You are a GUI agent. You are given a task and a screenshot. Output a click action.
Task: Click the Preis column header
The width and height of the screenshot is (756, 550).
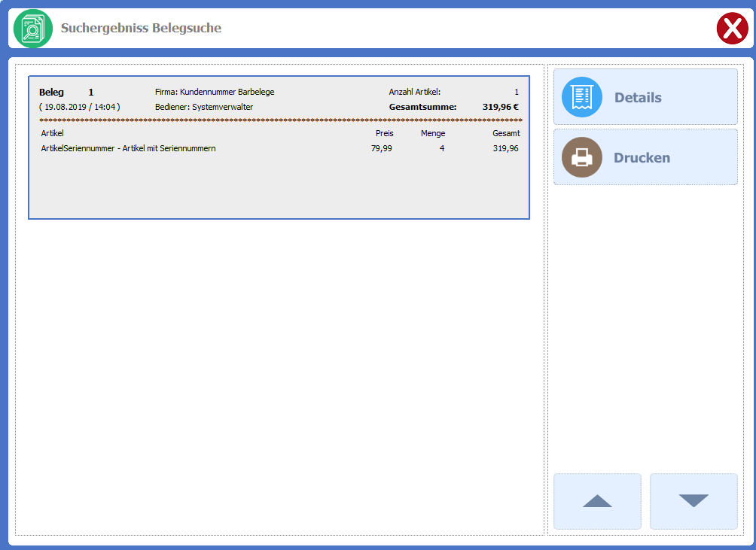click(384, 133)
